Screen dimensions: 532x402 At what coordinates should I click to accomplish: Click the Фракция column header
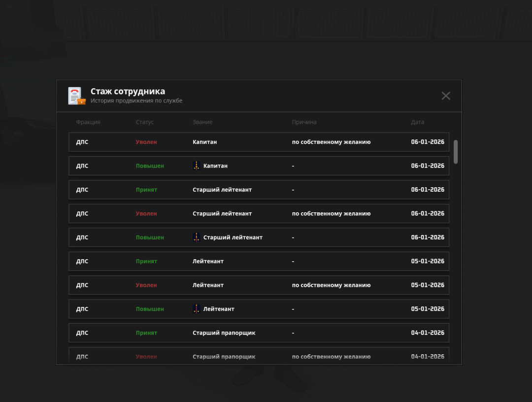[88, 122]
